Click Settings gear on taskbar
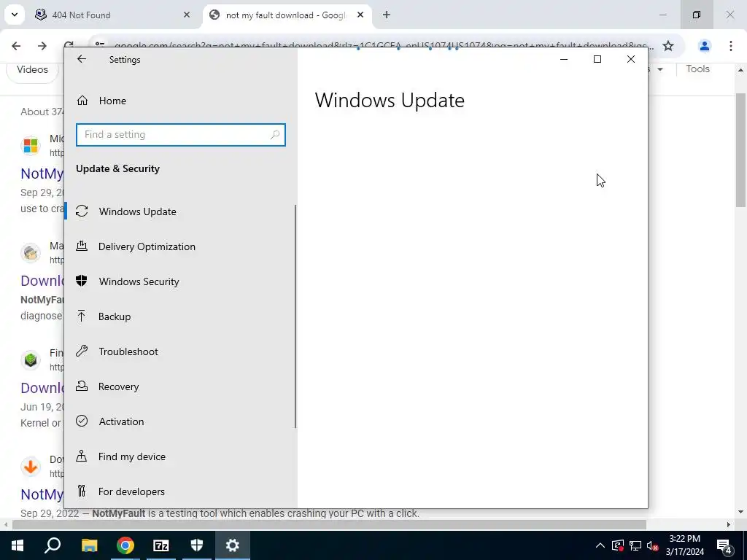The height and width of the screenshot is (560, 747). (x=233, y=545)
